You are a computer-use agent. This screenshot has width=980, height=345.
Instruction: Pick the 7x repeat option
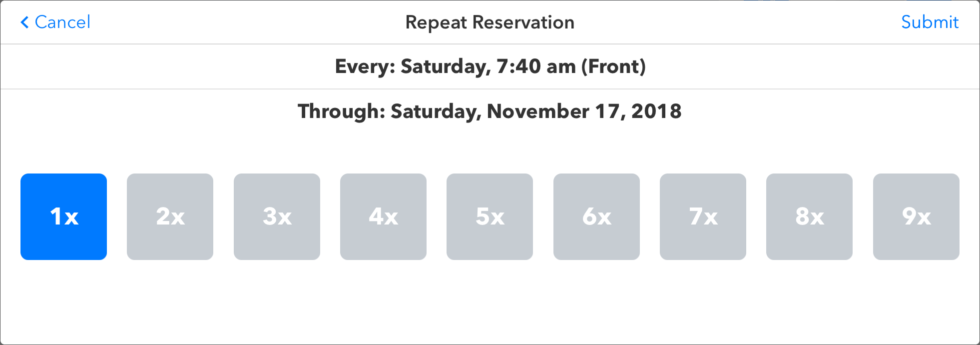point(703,216)
